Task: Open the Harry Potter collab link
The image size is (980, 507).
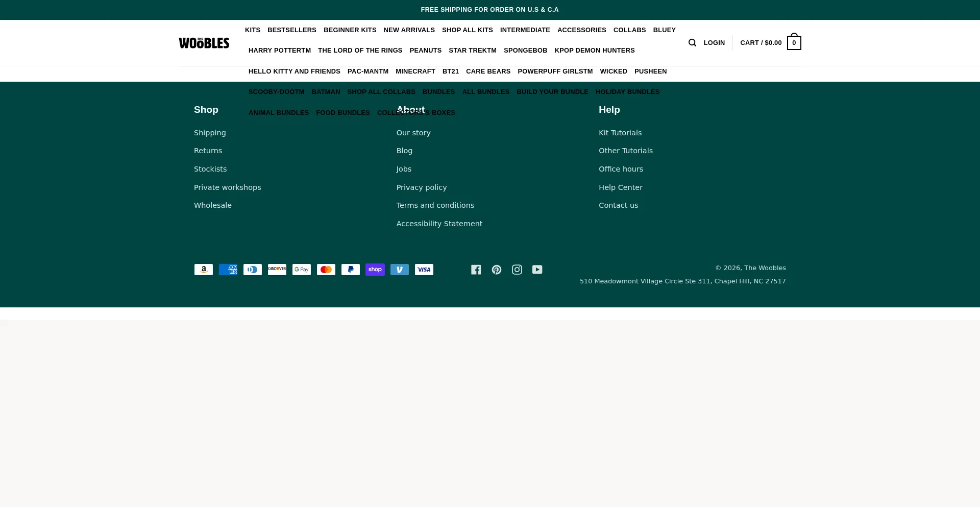Action: click(x=280, y=51)
